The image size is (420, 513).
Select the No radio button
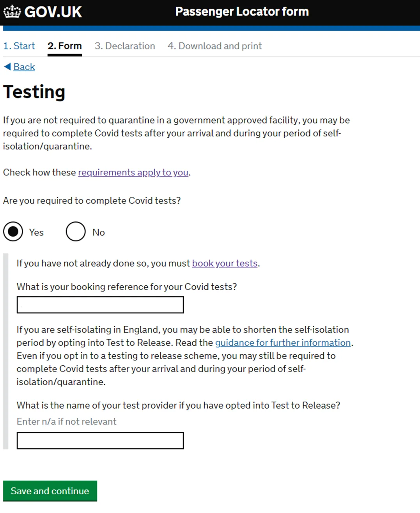pyautogui.click(x=76, y=232)
